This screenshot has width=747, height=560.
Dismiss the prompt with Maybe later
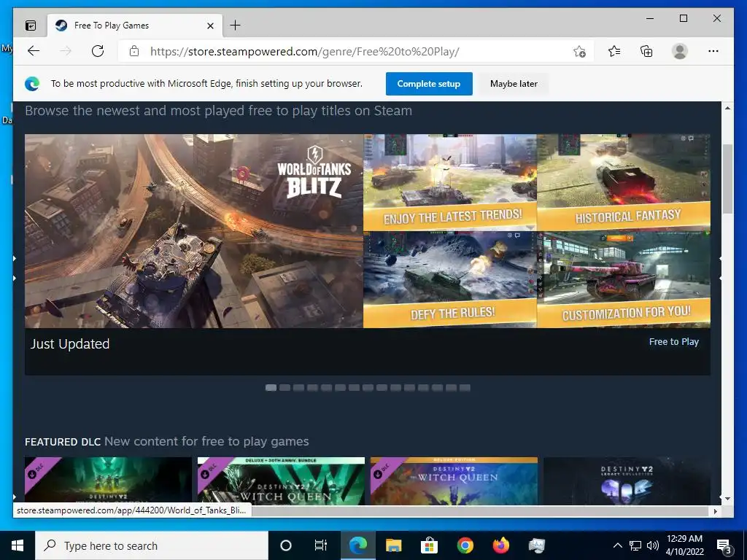pyautogui.click(x=514, y=84)
